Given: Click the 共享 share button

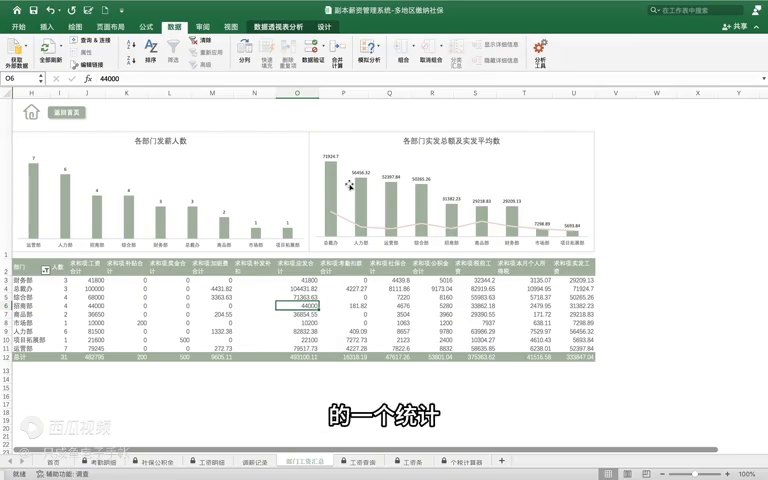Looking at the screenshot, I should point(736,27).
